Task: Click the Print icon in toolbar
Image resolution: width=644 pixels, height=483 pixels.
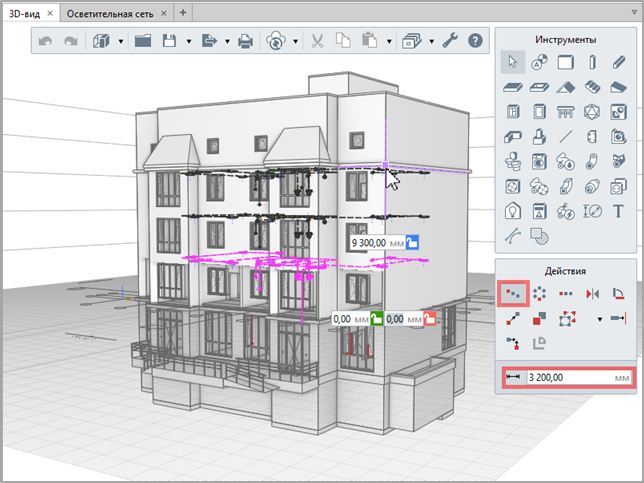Action: click(246, 41)
